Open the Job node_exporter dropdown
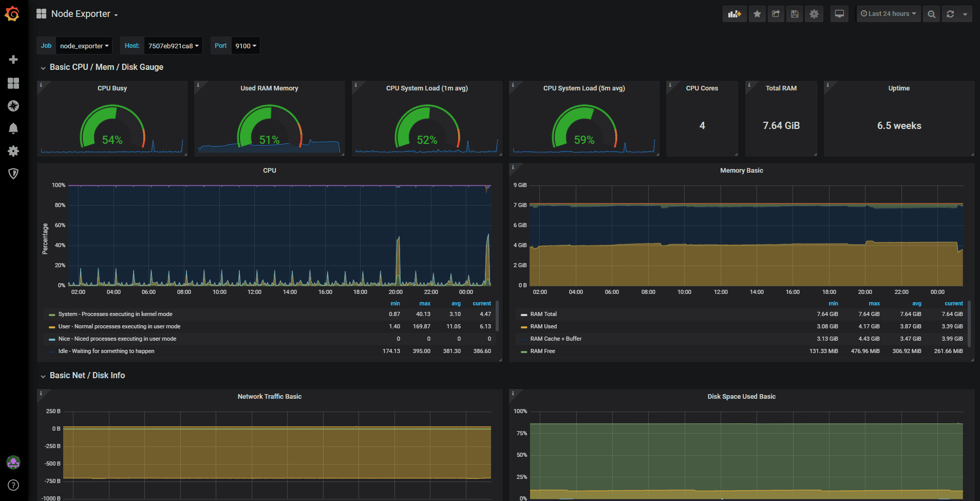Viewport: 980px width, 501px height. 84,46
